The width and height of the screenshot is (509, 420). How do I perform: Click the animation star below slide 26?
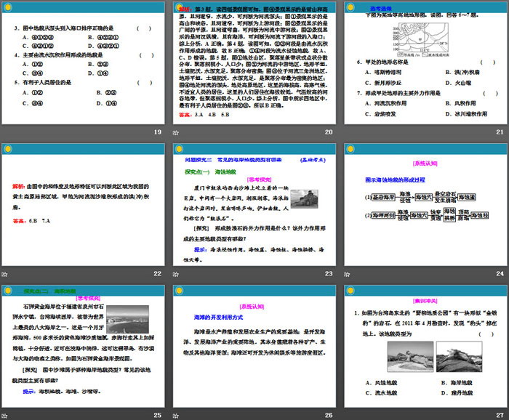[175, 416]
